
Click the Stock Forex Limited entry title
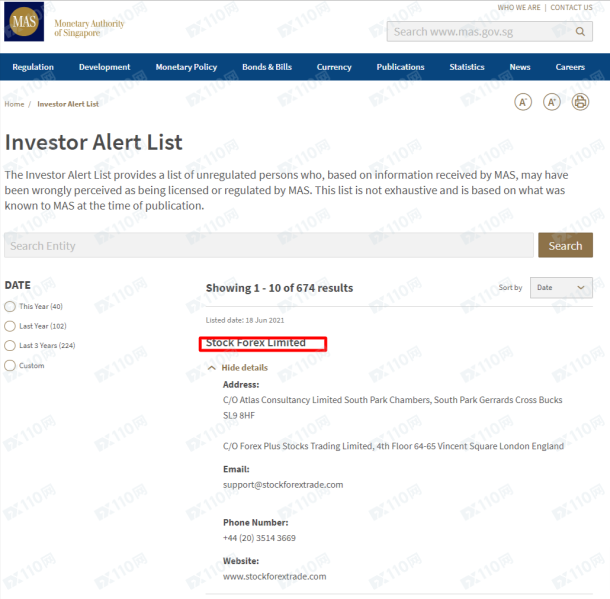(x=256, y=343)
